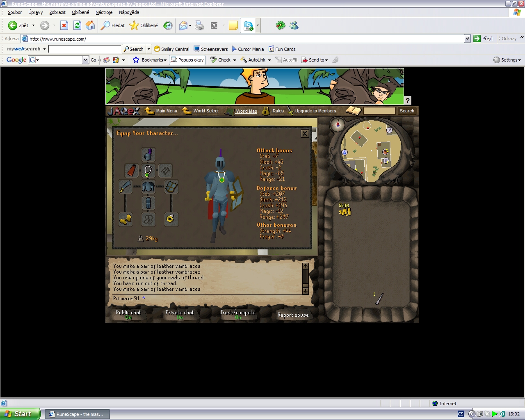The height and width of the screenshot is (420, 525).
Task: Click the RuneScape site search input field
Action: coord(379,111)
